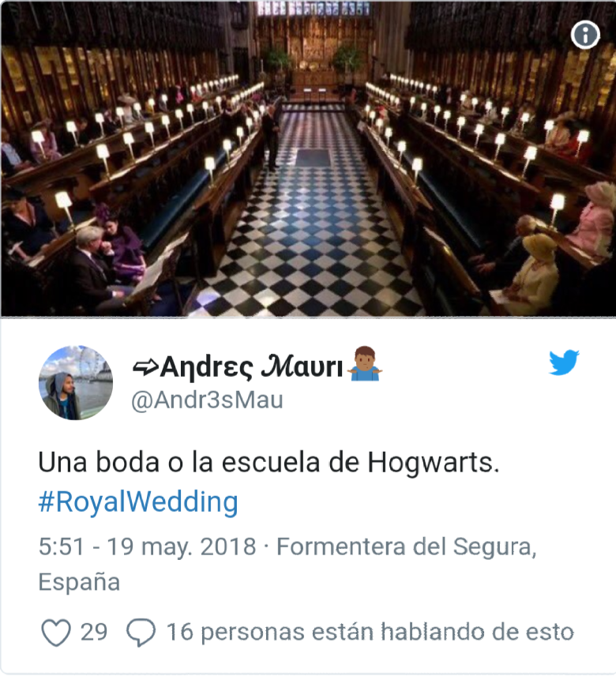Viewport: 616px width, 680px height.
Task: Like the tweet with the heart icon
Action: (x=56, y=633)
